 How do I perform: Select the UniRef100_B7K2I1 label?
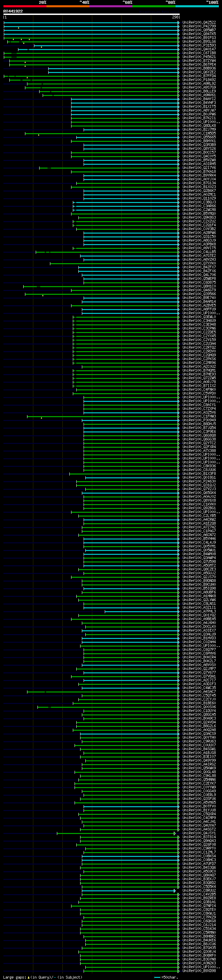pyautogui.click(x=199, y=118)
